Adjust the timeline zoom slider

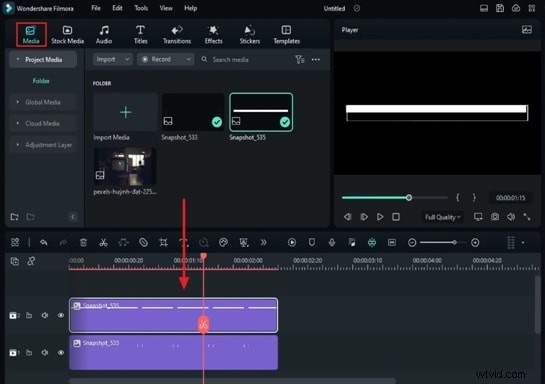(x=454, y=243)
